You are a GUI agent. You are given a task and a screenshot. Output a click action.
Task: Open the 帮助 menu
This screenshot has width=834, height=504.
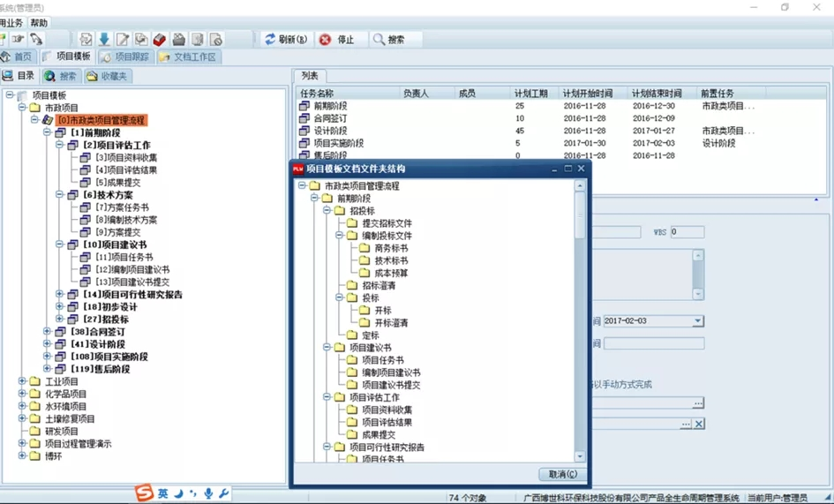pos(39,23)
